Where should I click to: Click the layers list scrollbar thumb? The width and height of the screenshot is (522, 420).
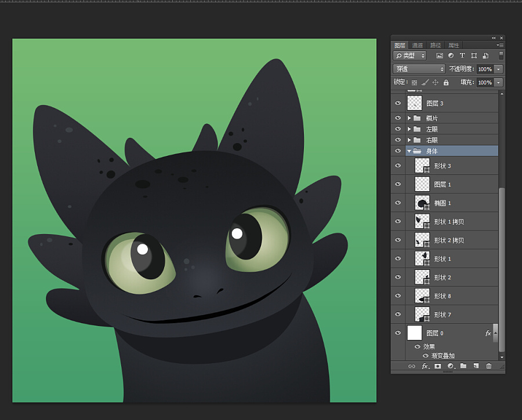(x=502, y=269)
